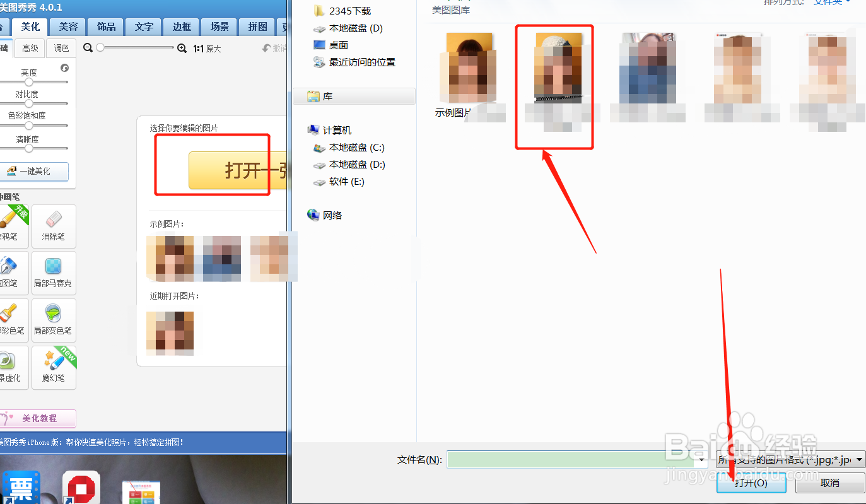Open the 调色 color sub-tab
This screenshot has width=866, height=504.
(x=61, y=49)
